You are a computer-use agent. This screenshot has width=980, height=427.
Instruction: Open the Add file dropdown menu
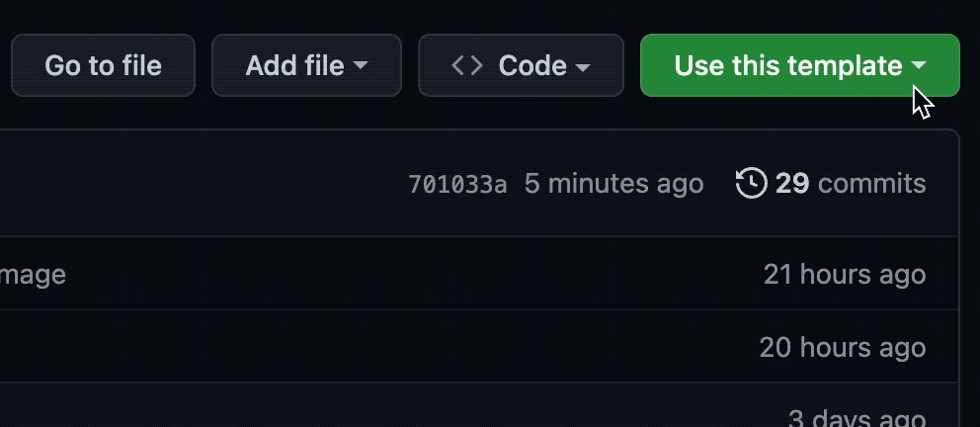pyautogui.click(x=306, y=65)
